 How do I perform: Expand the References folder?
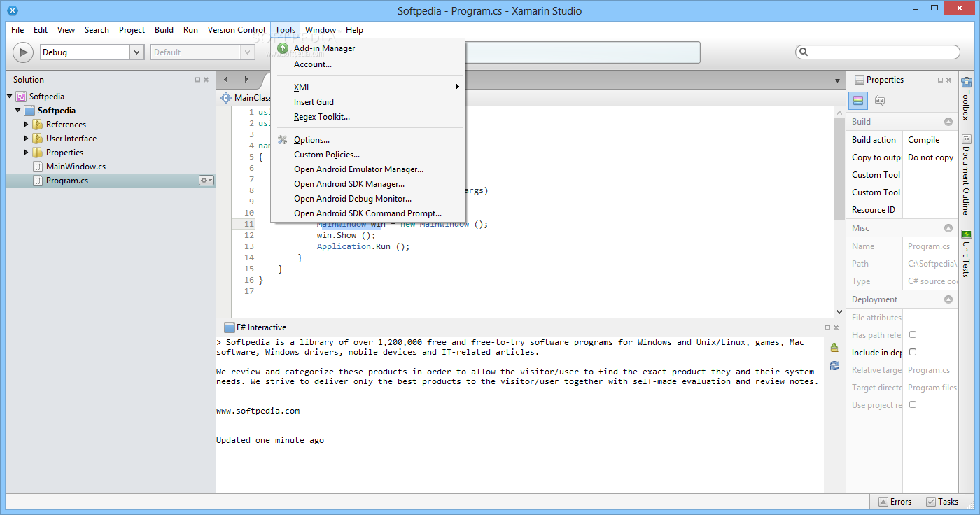[x=27, y=125]
